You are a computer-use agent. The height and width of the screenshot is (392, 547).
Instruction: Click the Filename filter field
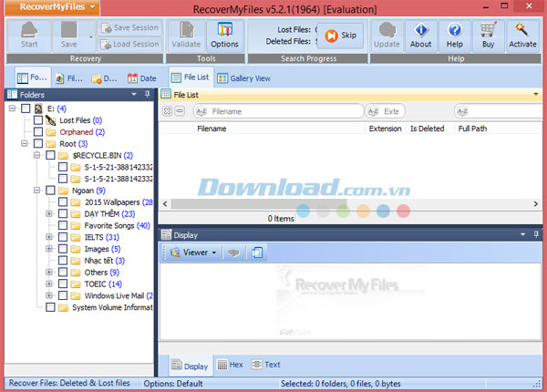click(x=278, y=111)
